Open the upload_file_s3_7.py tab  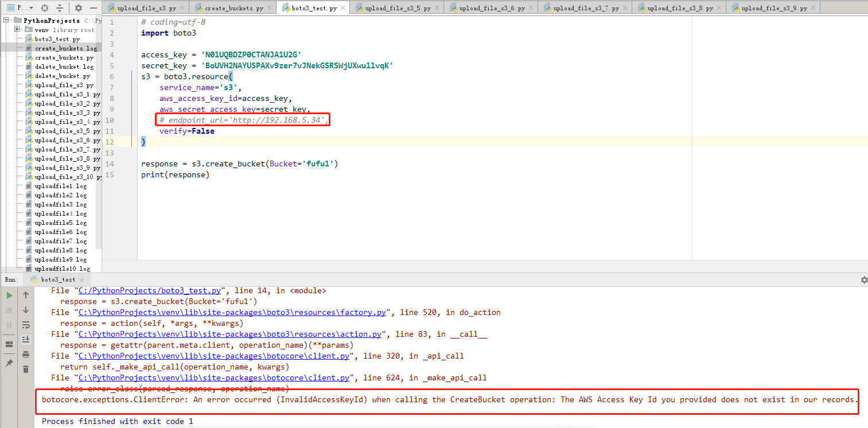586,8
